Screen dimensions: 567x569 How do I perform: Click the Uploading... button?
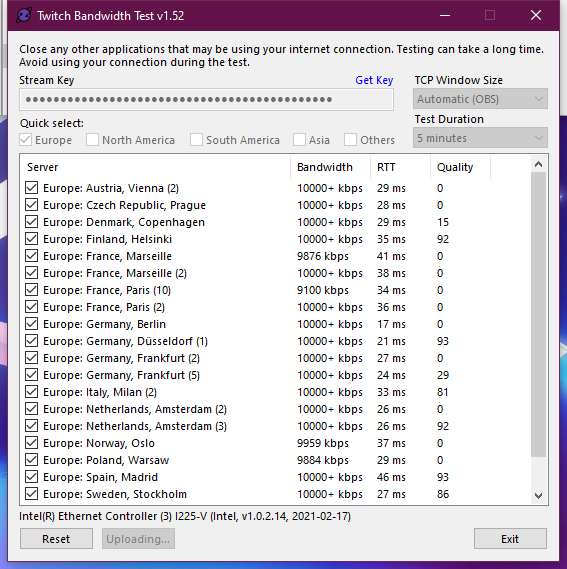click(138, 539)
